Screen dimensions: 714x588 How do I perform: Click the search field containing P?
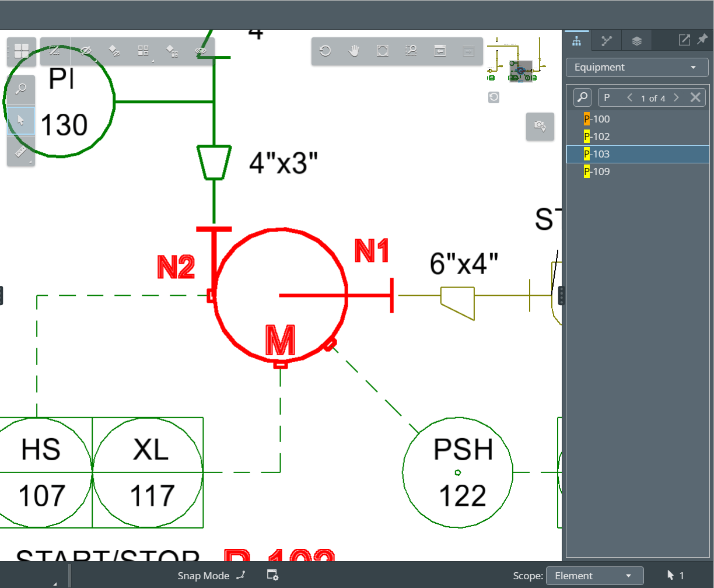[x=611, y=97]
